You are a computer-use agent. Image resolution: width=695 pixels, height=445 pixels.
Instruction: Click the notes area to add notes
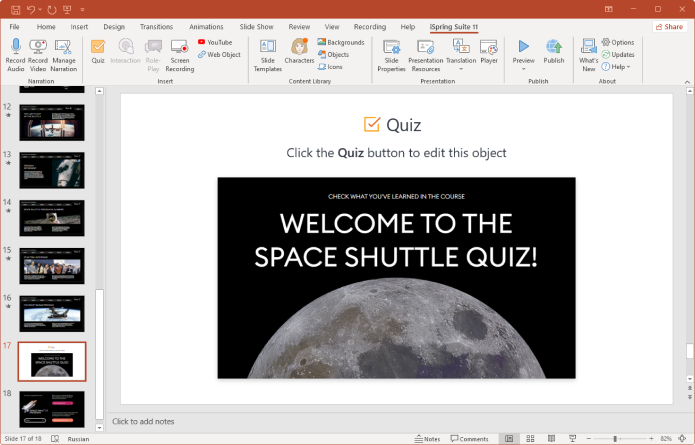pyautogui.click(x=397, y=421)
